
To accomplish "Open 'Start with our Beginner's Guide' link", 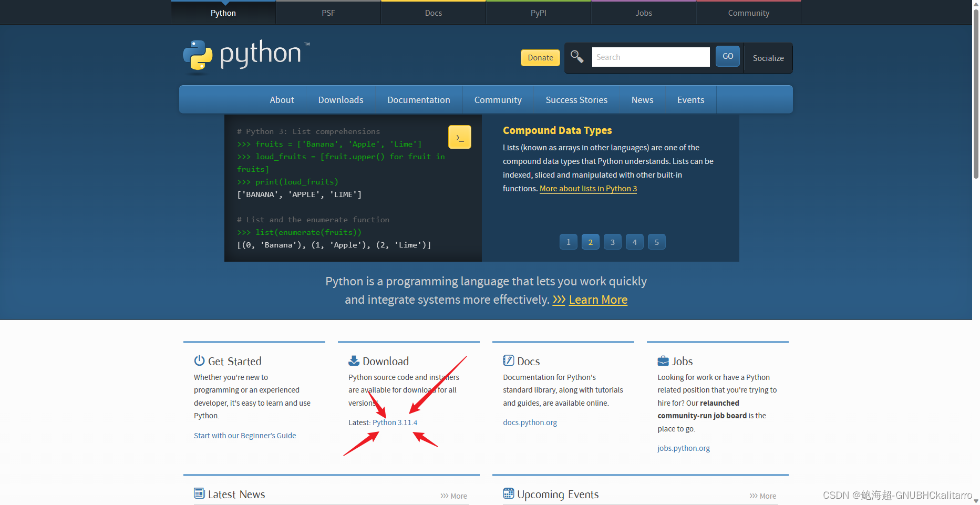I will coord(245,436).
